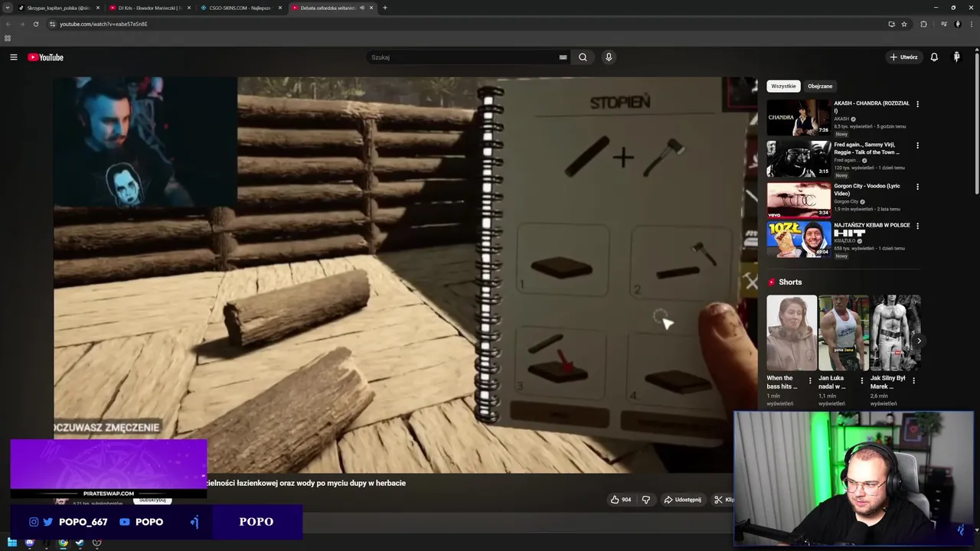Select the Obejrzane filter chip

pyautogui.click(x=820, y=86)
